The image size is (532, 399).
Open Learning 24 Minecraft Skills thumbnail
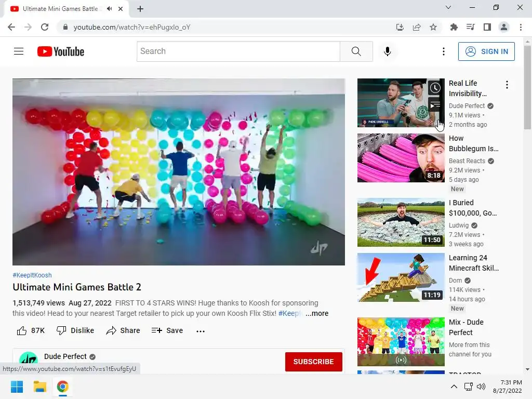coord(401,277)
